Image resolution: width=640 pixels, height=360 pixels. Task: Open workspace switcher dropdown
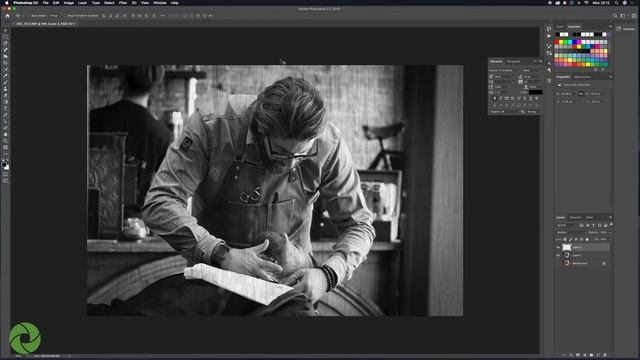624,16
